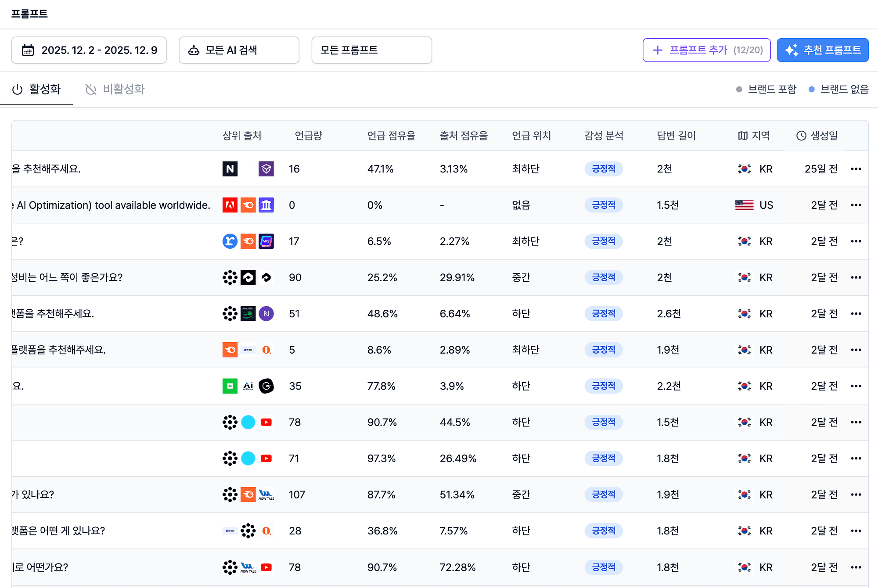Screen dimensions: 878x588
Task: Click the robot icon in the AI search filter
Action: click(193, 50)
